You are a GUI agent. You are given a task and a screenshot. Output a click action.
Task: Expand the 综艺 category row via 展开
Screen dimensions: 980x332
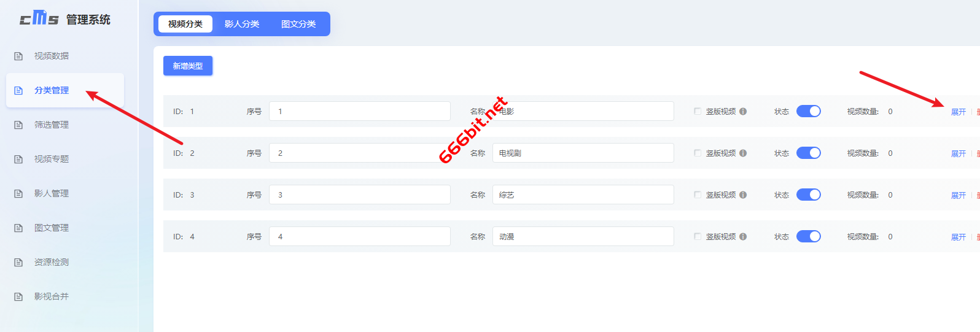click(x=959, y=195)
